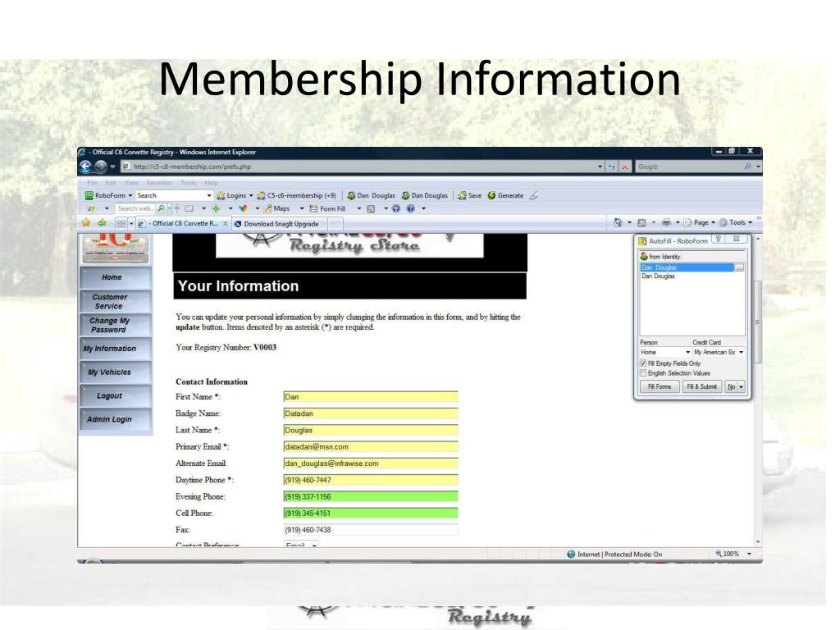The image size is (840, 630).
Task: Open the Credit Card My American Ex dropdown
Action: click(719, 352)
